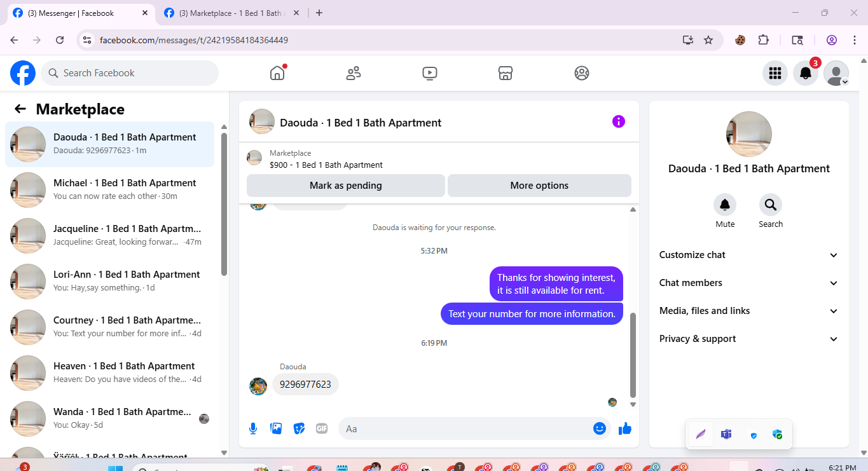Open Windows Security shield with green check
This screenshot has width=868, height=471.
777,435
